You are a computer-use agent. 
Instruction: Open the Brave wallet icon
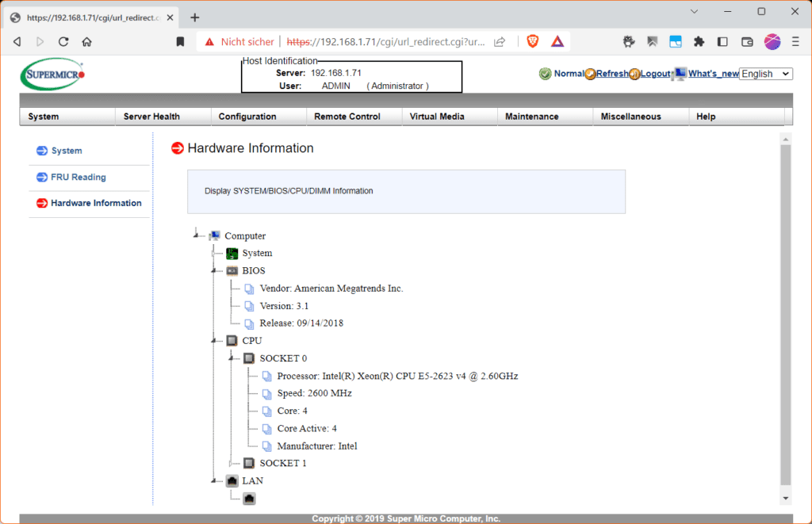coord(747,42)
